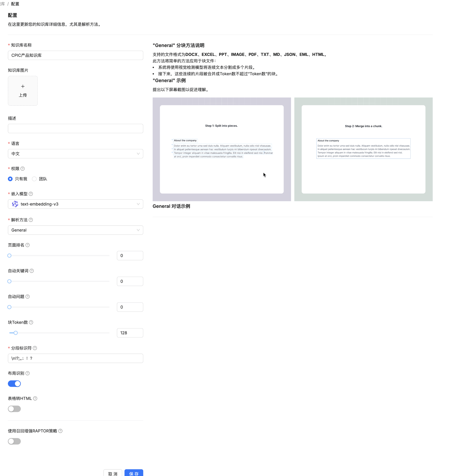
Task: Click help icon beside RAPTOR策略 label
Action: pos(60,431)
